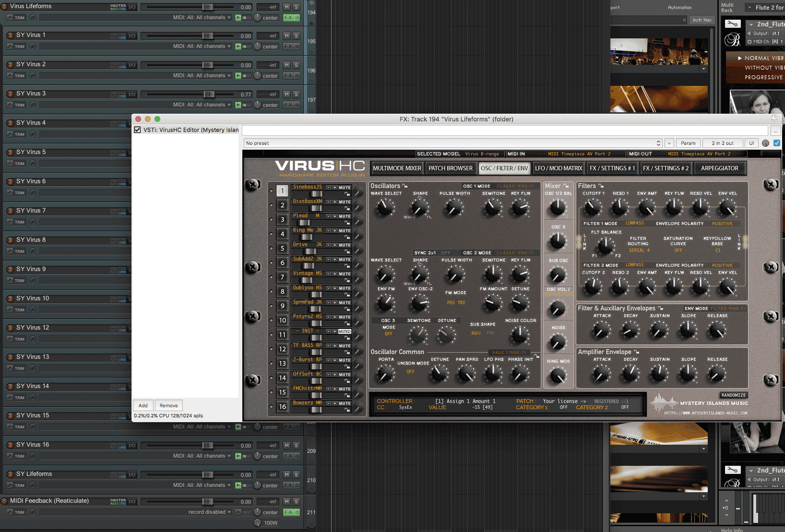Image resolution: width=785 pixels, height=532 pixels.
Task: Click the plus button for part 7 Vintage MS
Action: click(x=335, y=274)
